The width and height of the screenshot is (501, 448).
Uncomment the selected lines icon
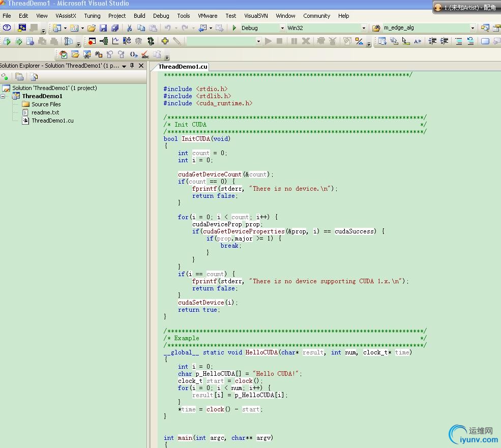(x=470, y=41)
